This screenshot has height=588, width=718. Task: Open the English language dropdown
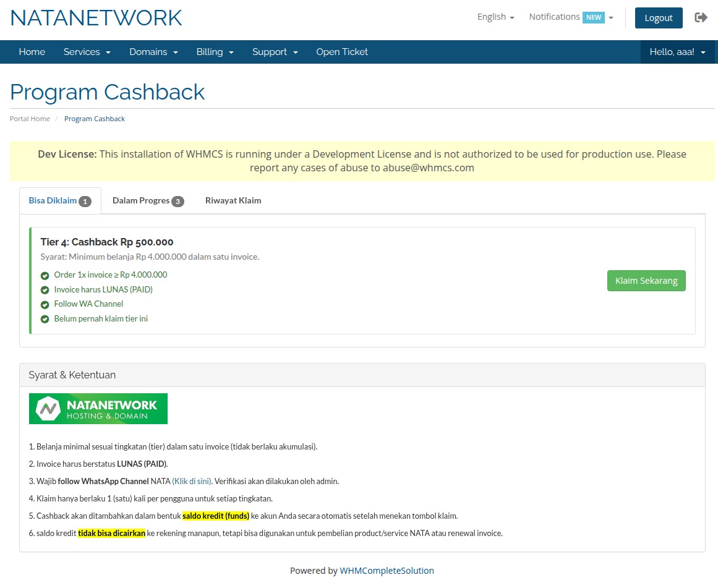495,17
